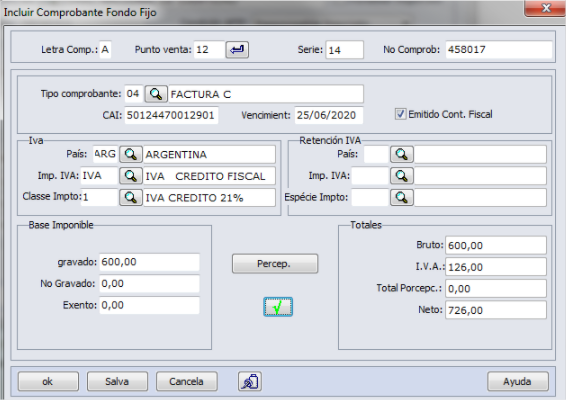Click the Tipo comprobante code field 04
This screenshot has height=400, width=566.
point(134,94)
